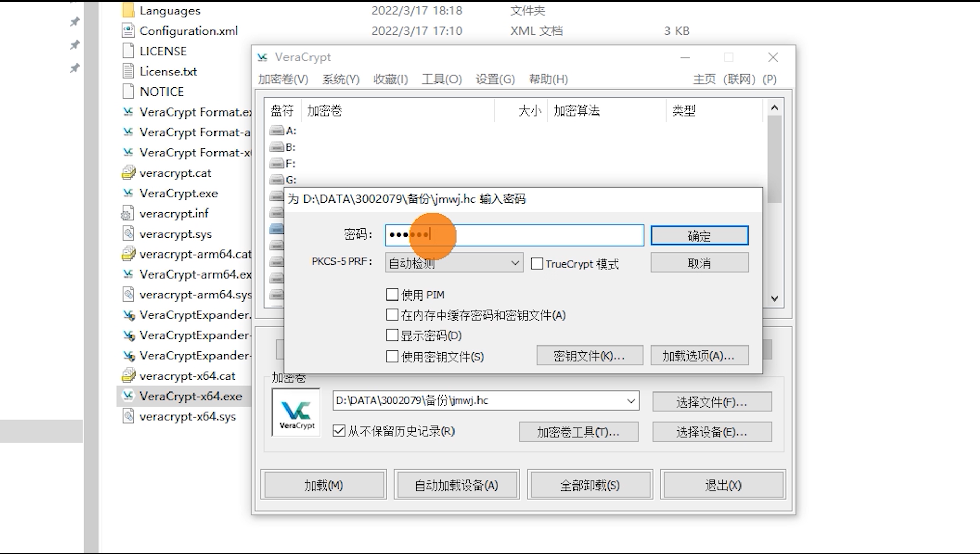Open 主页 (联网) (P) menu item
This screenshot has width=980, height=554.
coord(734,79)
